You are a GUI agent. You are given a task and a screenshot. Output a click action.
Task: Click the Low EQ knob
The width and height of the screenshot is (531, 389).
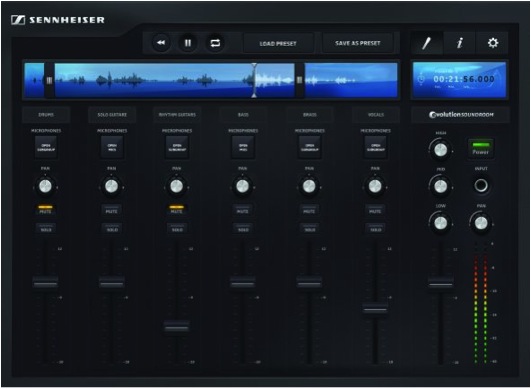tap(441, 223)
